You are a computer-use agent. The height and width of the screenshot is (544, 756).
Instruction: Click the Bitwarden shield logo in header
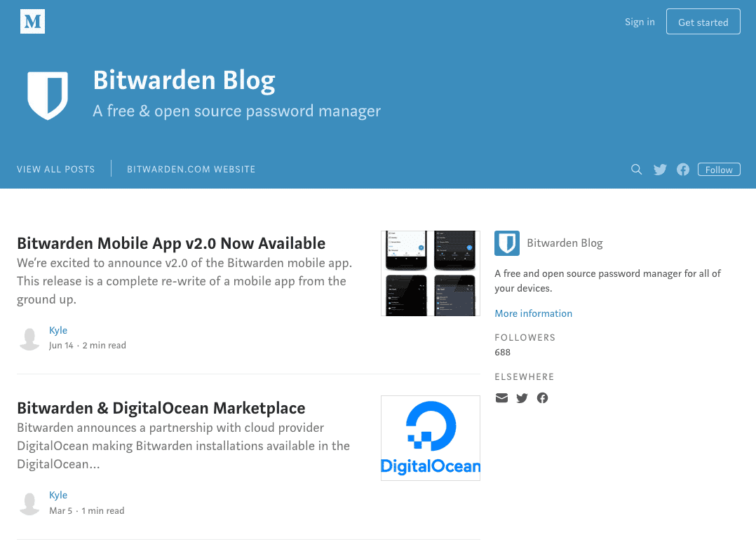[x=48, y=95]
